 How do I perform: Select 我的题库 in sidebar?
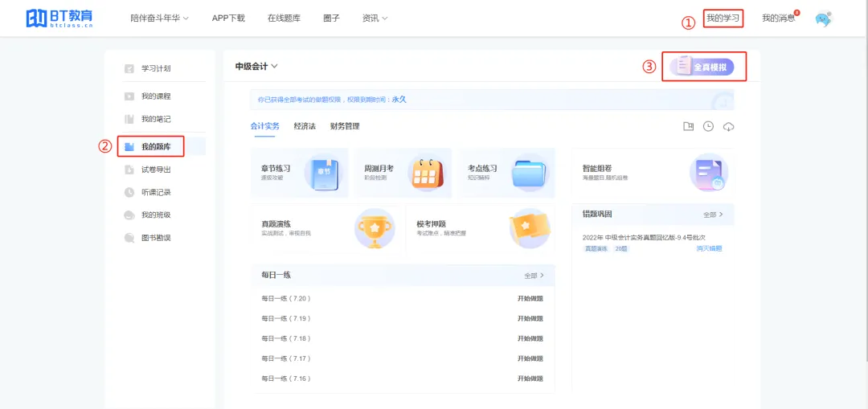(x=156, y=147)
